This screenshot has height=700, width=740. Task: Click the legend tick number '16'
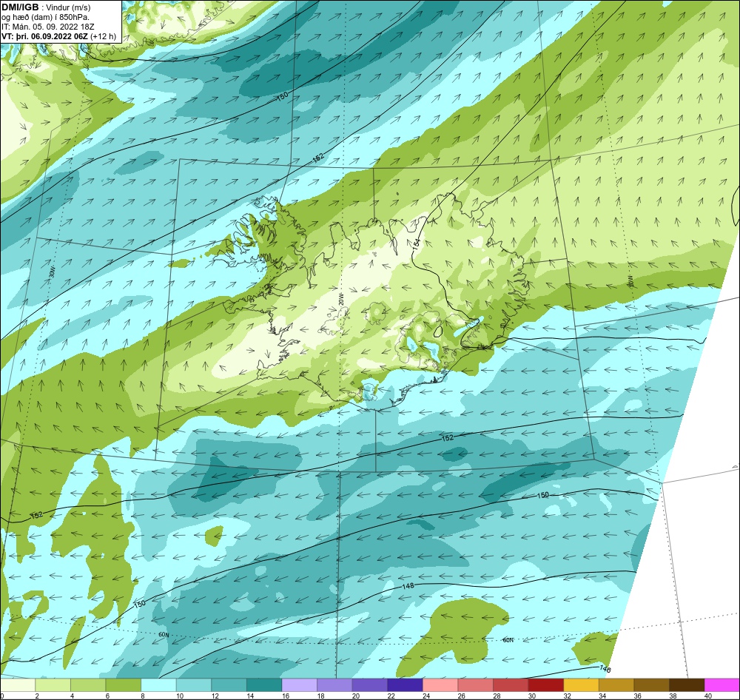click(x=286, y=696)
